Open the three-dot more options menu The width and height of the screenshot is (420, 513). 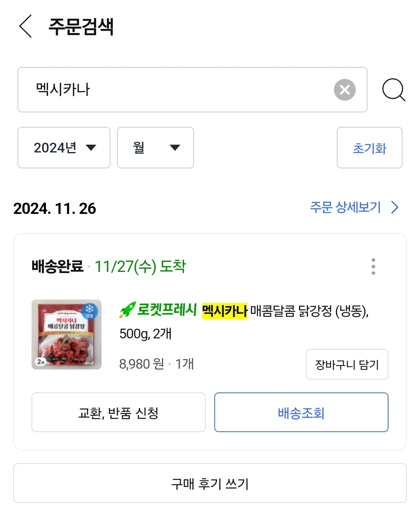coord(373,266)
